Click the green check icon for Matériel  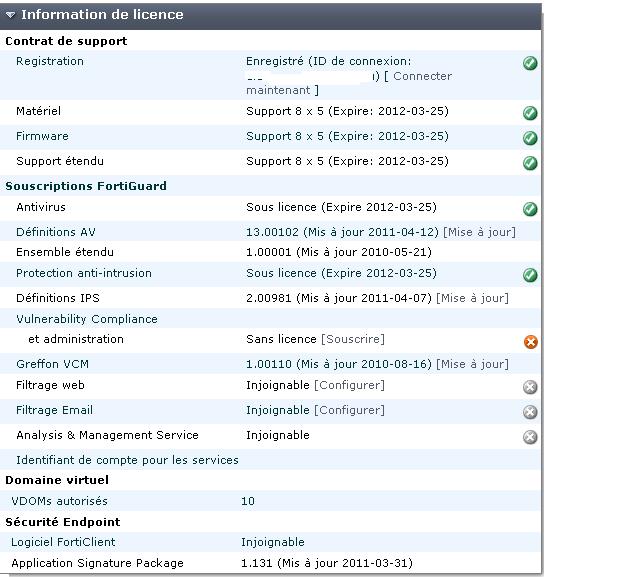tap(530, 113)
